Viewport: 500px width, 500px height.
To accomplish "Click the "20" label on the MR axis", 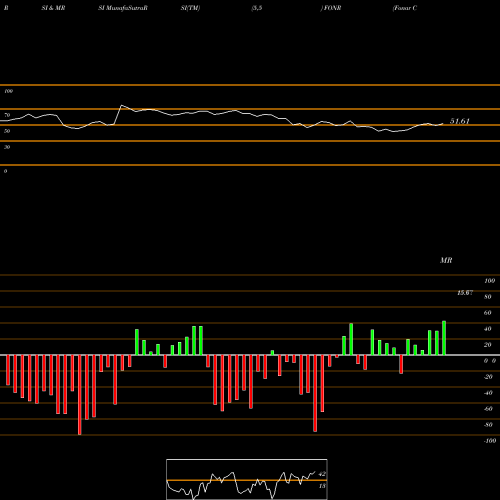I will (x=488, y=345).
